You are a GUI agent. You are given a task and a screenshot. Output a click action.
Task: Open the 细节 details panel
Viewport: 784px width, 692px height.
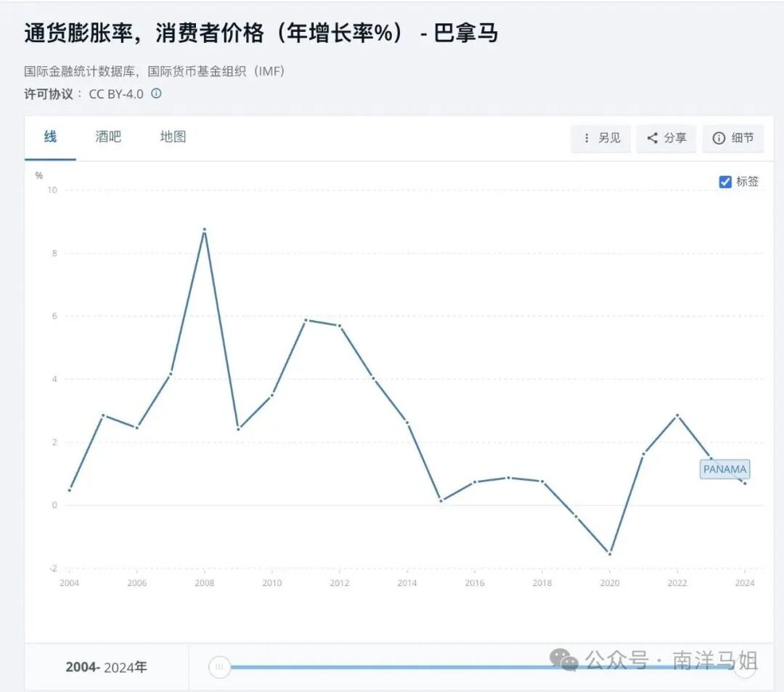(x=733, y=138)
